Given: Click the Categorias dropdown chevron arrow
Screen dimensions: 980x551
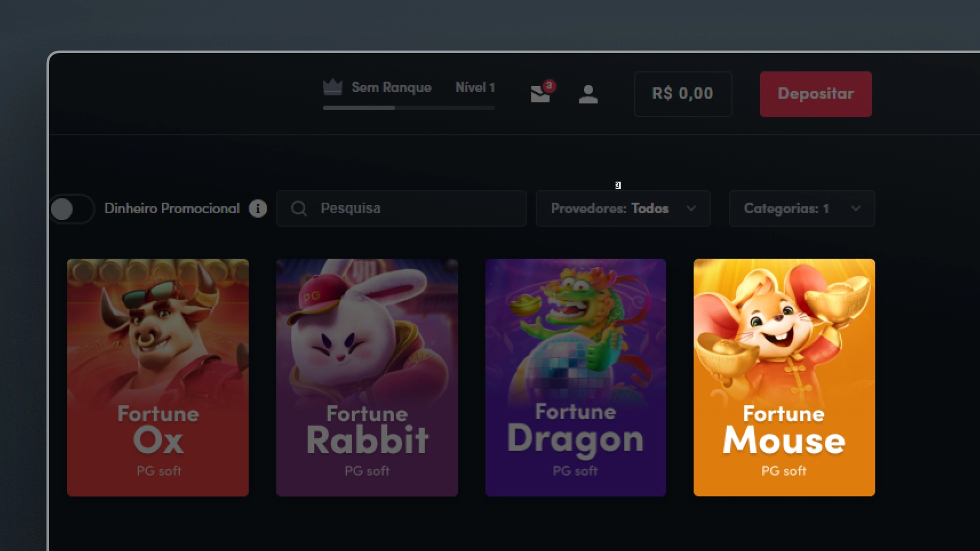Looking at the screenshot, I should click(856, 209).
